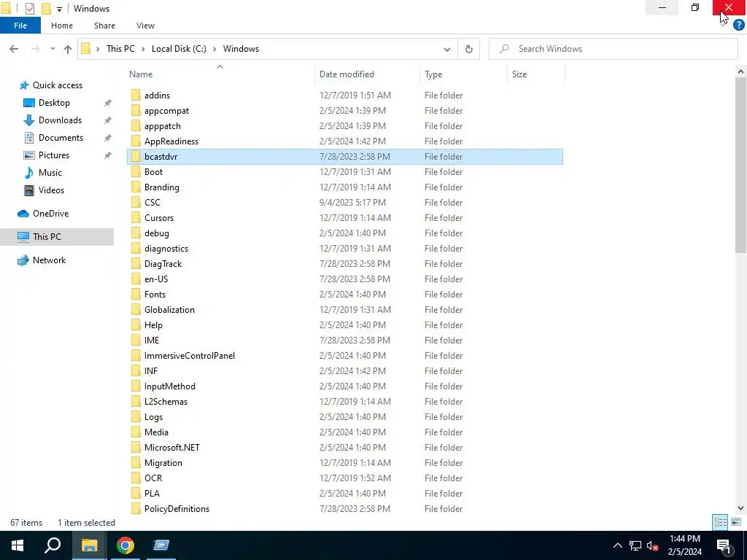Viewport: 747px width, 560px height.
Task: Switch to Large icons view button
Action: coord(736,522)
